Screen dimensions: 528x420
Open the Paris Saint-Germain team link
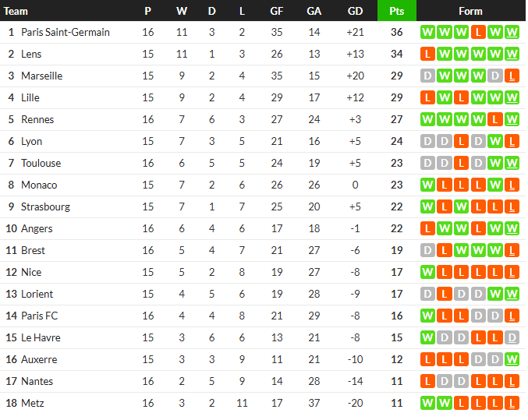pos(66,32)
